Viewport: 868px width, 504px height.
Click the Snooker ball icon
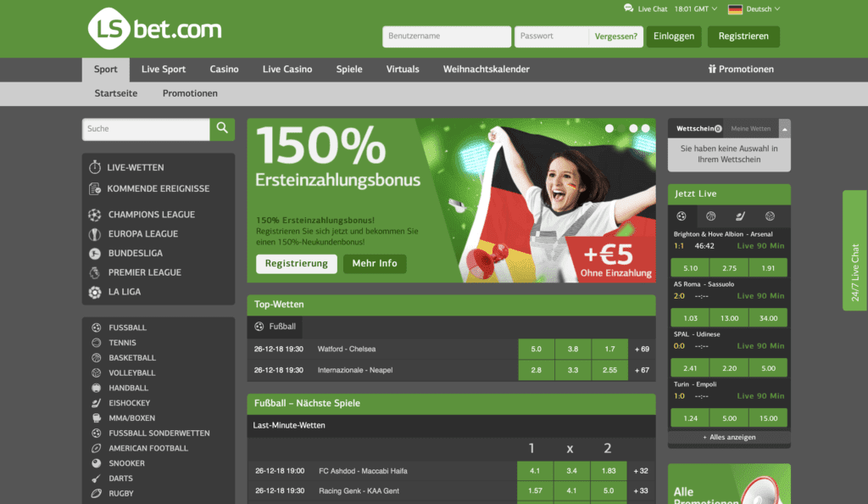point(97,463)
